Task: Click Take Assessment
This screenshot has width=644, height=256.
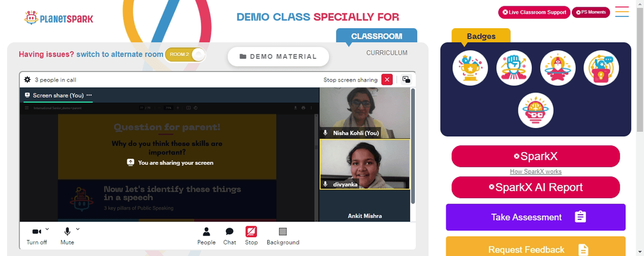Action: 536,217
